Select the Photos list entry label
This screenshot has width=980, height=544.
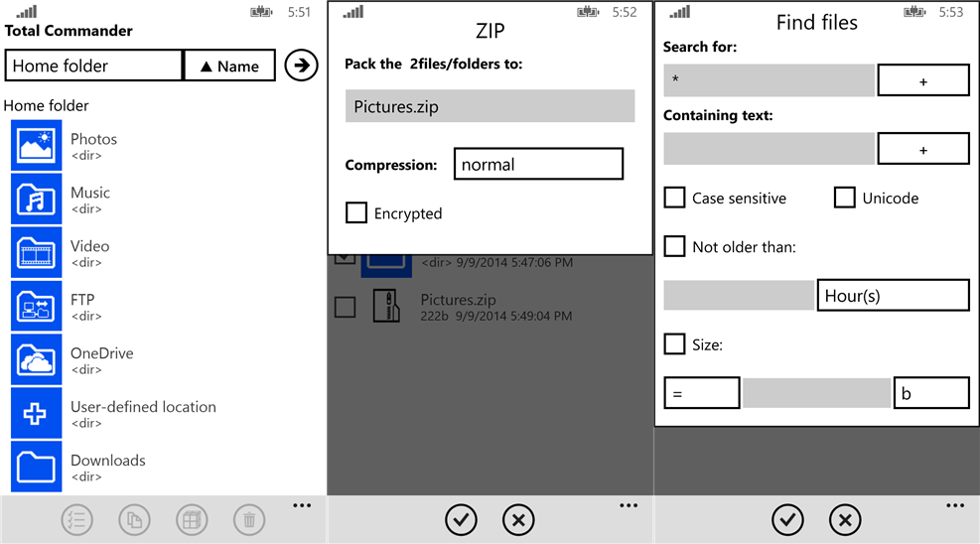[x=93, y=139]
